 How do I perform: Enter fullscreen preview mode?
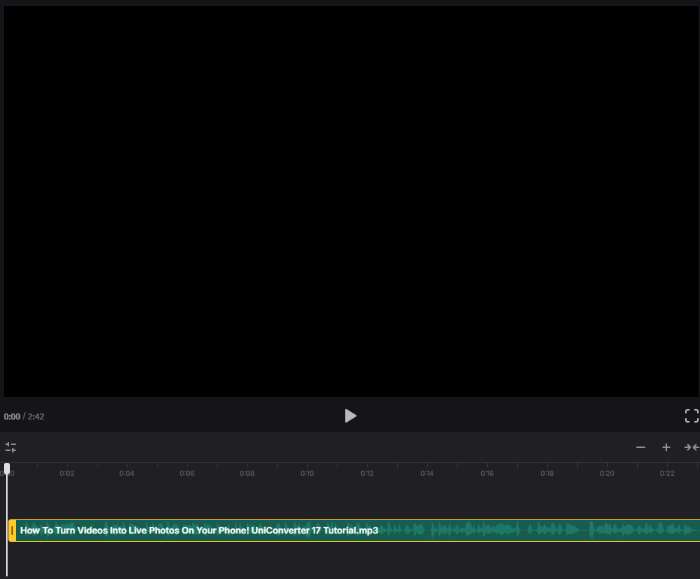coord(691,416)
